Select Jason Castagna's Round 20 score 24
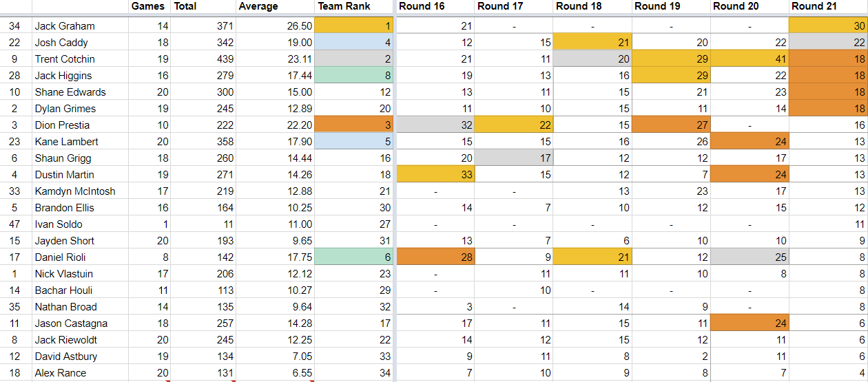Screen dimensions: 868x382 click(750, 323)
